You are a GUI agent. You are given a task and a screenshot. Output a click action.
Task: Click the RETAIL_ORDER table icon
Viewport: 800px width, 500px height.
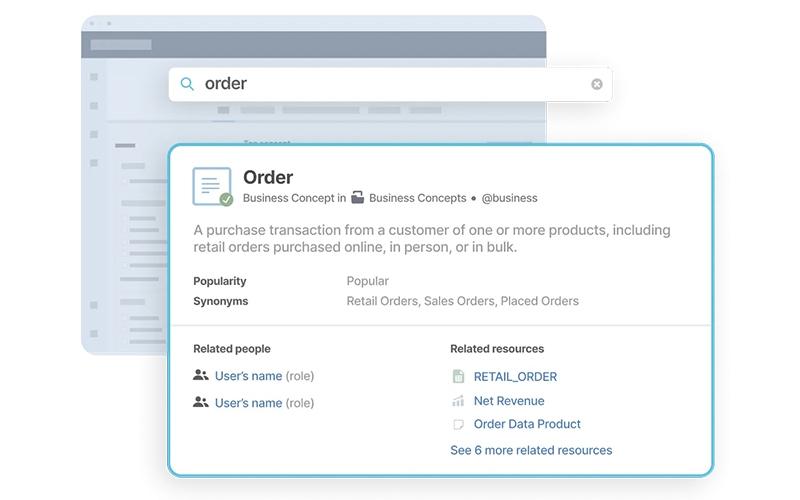point(458,377)
